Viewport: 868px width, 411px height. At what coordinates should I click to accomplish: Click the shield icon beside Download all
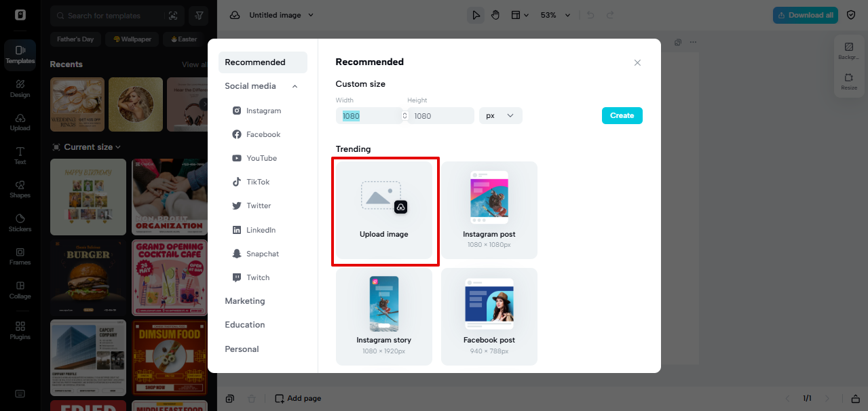tap(851, 15)
